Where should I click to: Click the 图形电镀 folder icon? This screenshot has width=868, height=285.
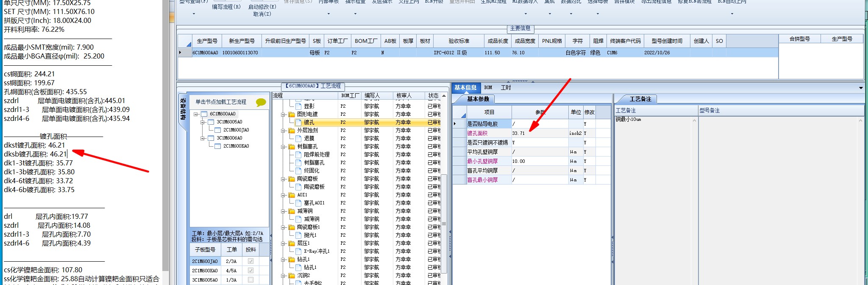292,114
